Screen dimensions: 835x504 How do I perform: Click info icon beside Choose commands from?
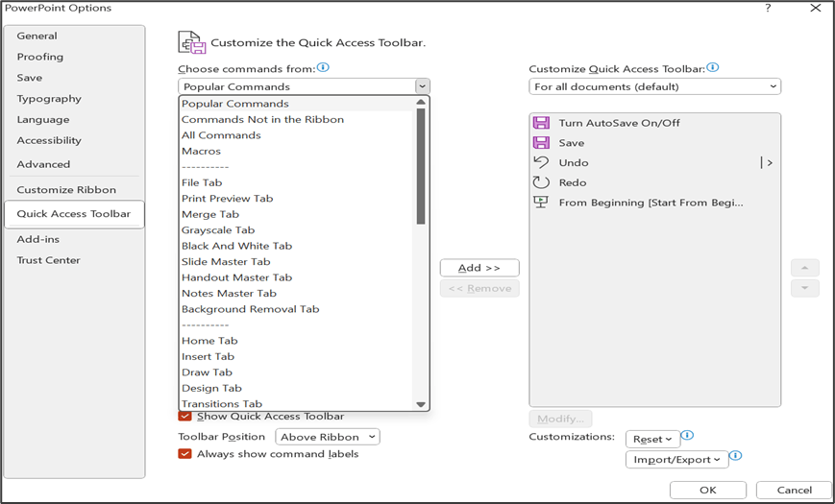tap(323, 67)
